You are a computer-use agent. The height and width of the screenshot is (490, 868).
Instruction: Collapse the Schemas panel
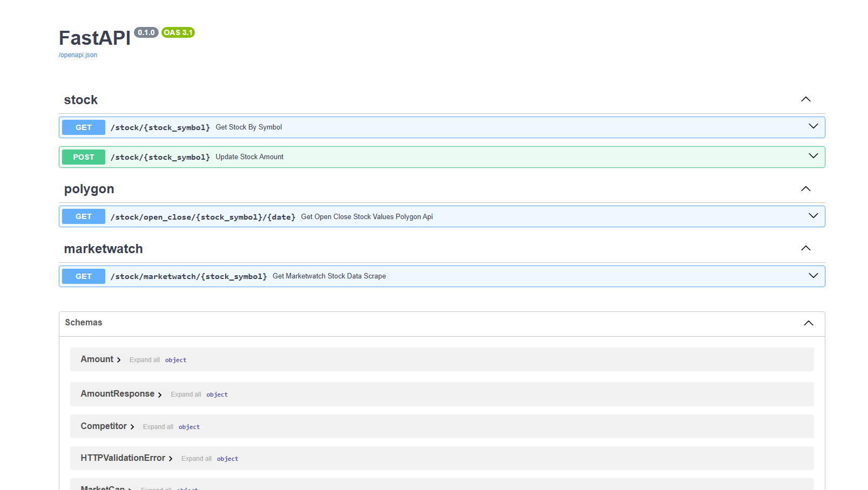point(808,323)
